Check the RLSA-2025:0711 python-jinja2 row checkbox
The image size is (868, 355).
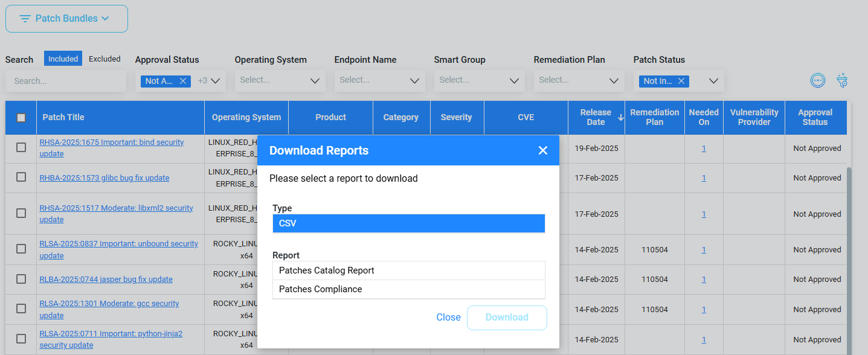[21, 339]
